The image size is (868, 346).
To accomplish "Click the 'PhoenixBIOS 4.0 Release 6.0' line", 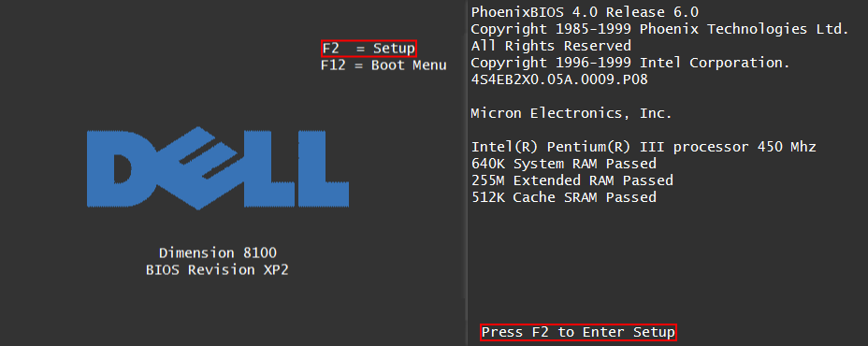I will pyautogui.click(x=585, y=12).
